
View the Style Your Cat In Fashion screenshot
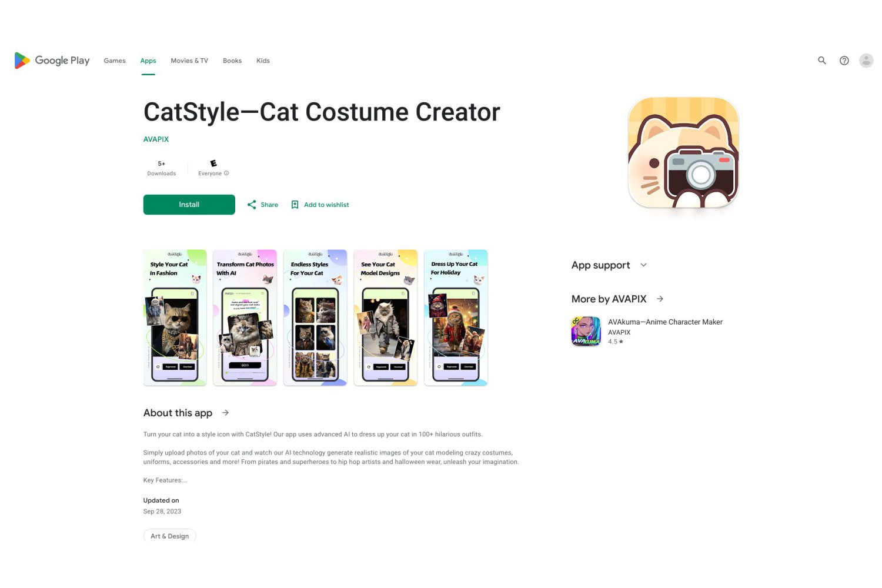(x=175, y=318)
